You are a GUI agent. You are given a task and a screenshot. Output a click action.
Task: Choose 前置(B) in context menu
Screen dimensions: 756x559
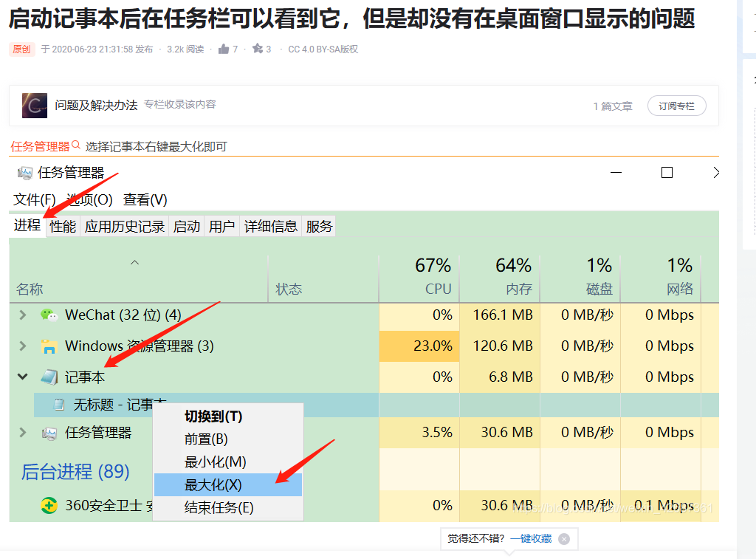pos(228,439)
